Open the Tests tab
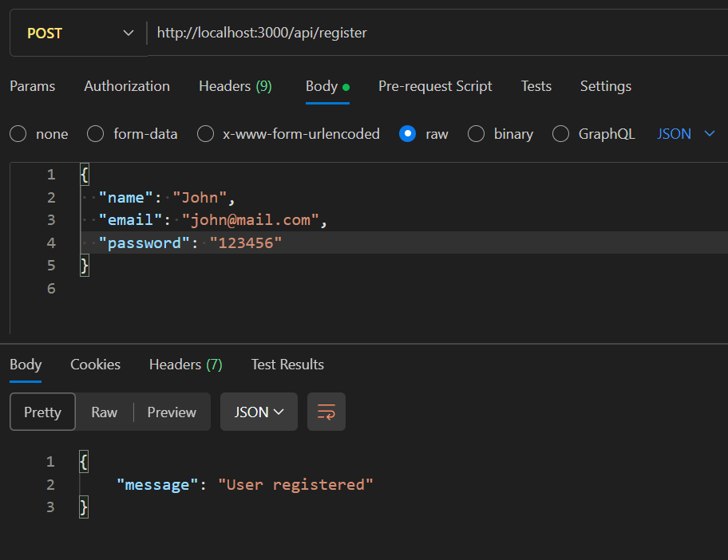This screenshot has height=560, width=728. (x=536, y=86)
